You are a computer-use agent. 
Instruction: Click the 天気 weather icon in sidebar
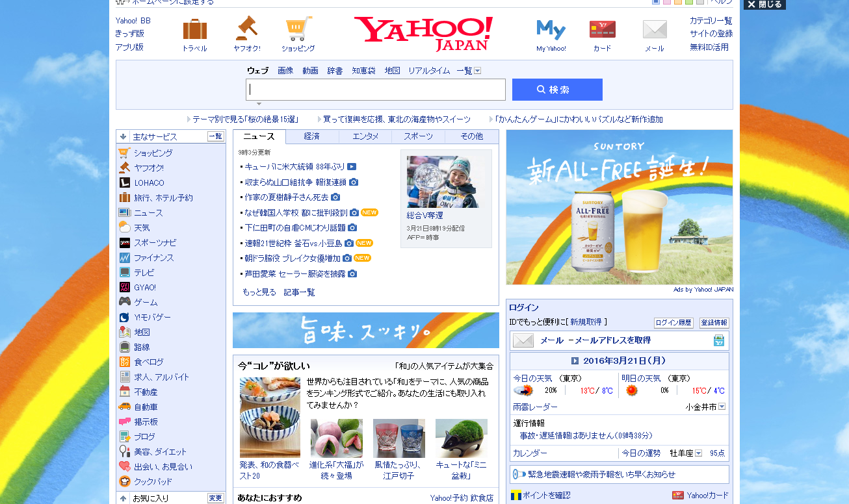[124, 227]
